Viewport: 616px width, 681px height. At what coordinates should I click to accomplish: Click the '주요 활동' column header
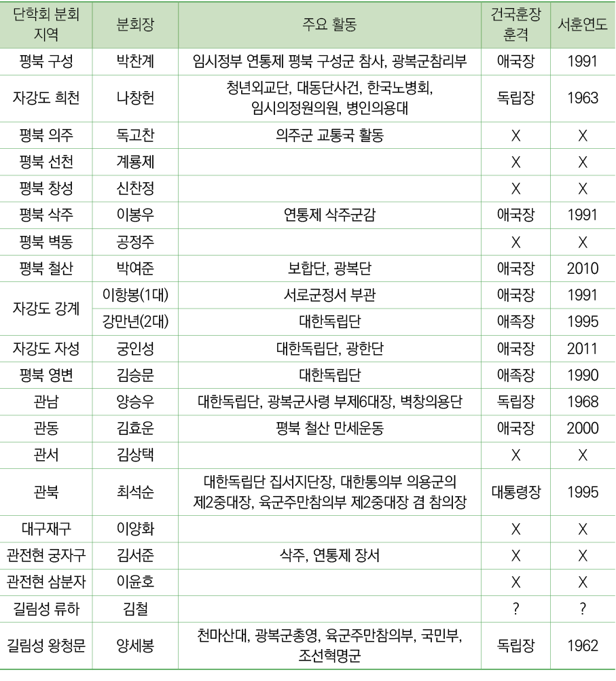(329, 24)
